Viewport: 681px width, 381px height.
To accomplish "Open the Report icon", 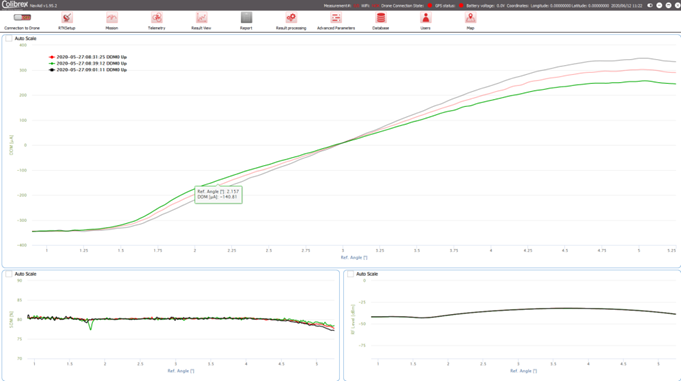I will click(246, 18).
